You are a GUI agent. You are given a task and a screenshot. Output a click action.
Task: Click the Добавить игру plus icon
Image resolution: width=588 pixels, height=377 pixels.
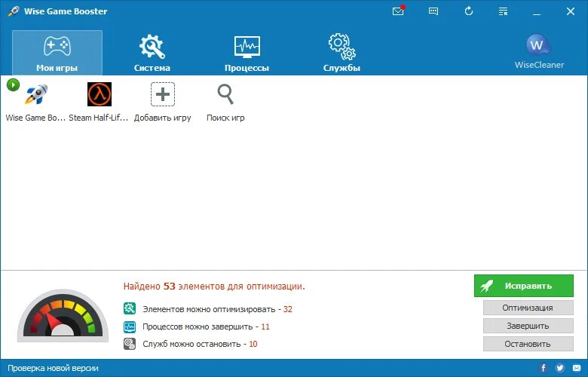(163, 94)
